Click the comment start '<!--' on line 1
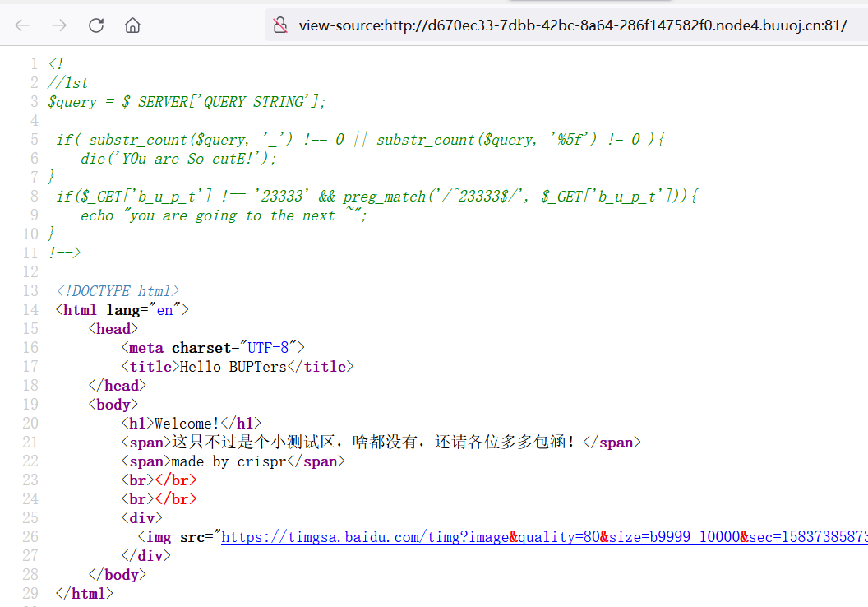This screenshot has height=607, width=868. pyautogui.click(x=64, y=63)
